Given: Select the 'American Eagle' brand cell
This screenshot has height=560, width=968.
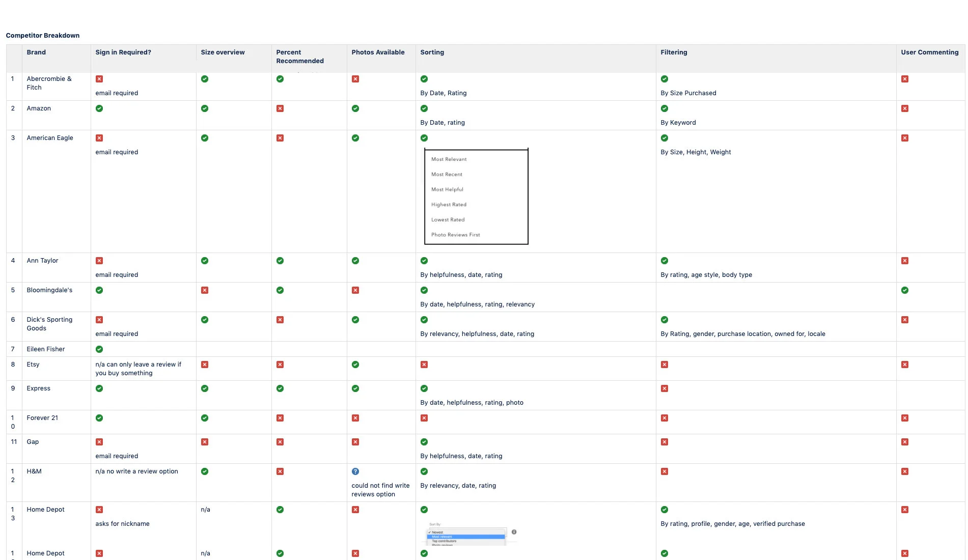Looking at the screenshot, I should (50, 138).
